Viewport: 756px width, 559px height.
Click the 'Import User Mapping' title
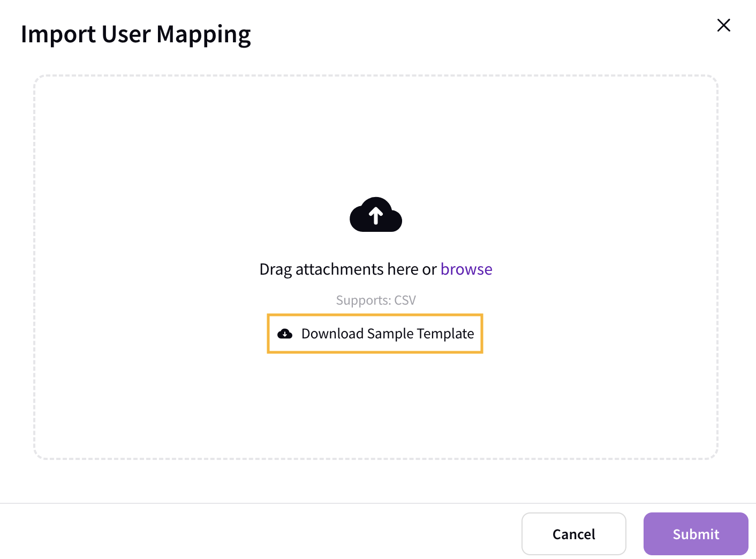click(136, 34)
